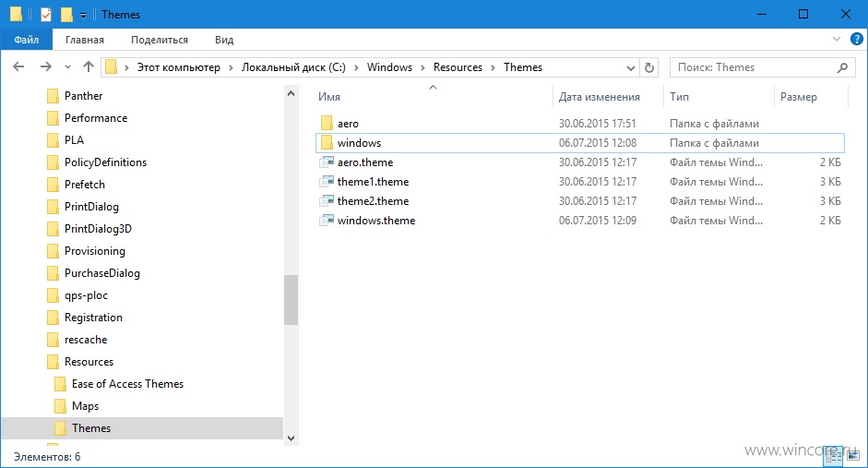868x468 pixels.
Task: Switch to the Поделиться ribbon tab
Action: click(160, 40)
